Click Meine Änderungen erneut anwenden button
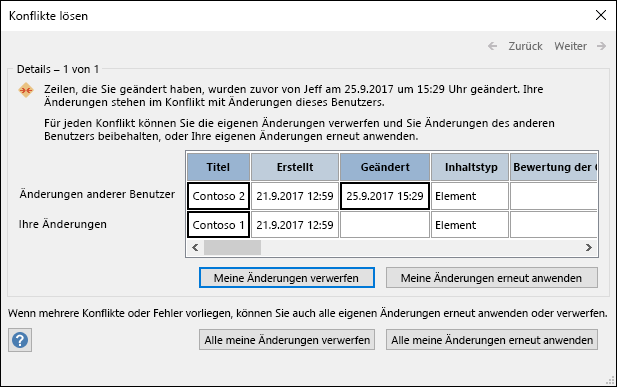Viewport: 617px width, 387px height. 491,278
